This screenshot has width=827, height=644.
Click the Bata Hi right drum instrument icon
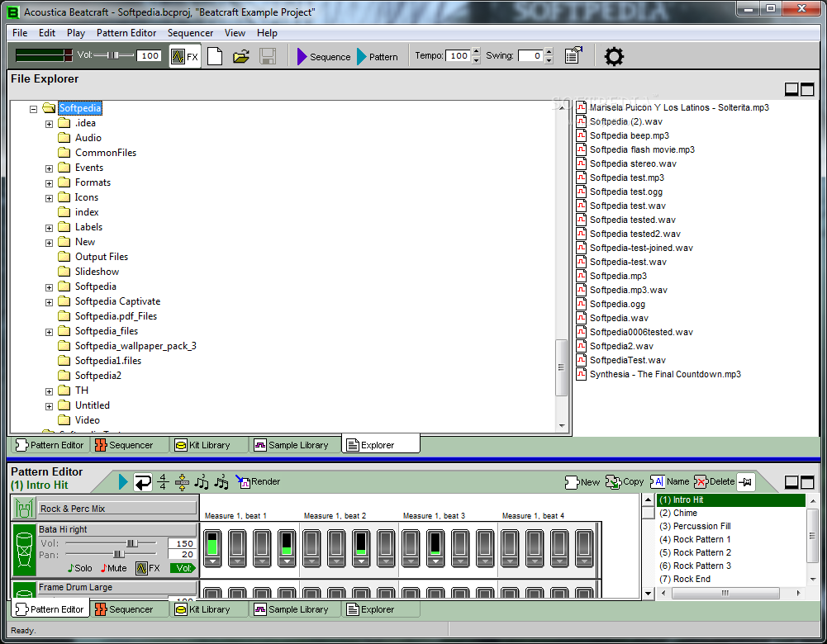coord(24,550)
